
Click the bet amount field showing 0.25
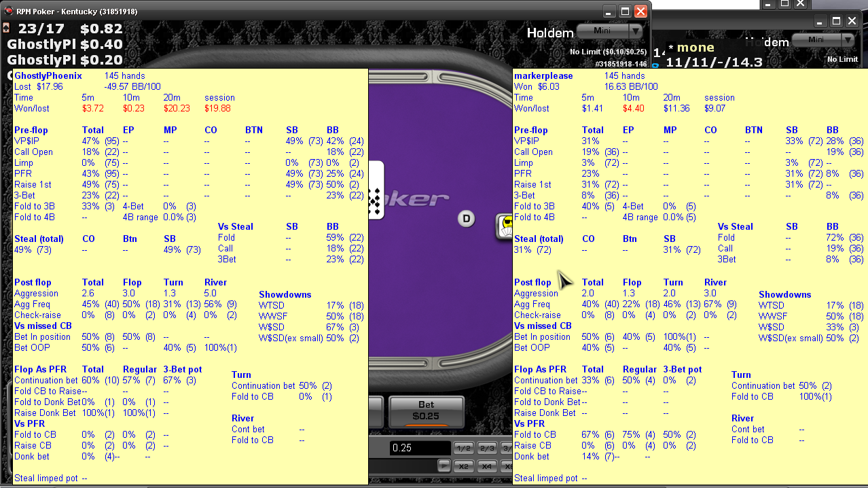click(419, 449)
